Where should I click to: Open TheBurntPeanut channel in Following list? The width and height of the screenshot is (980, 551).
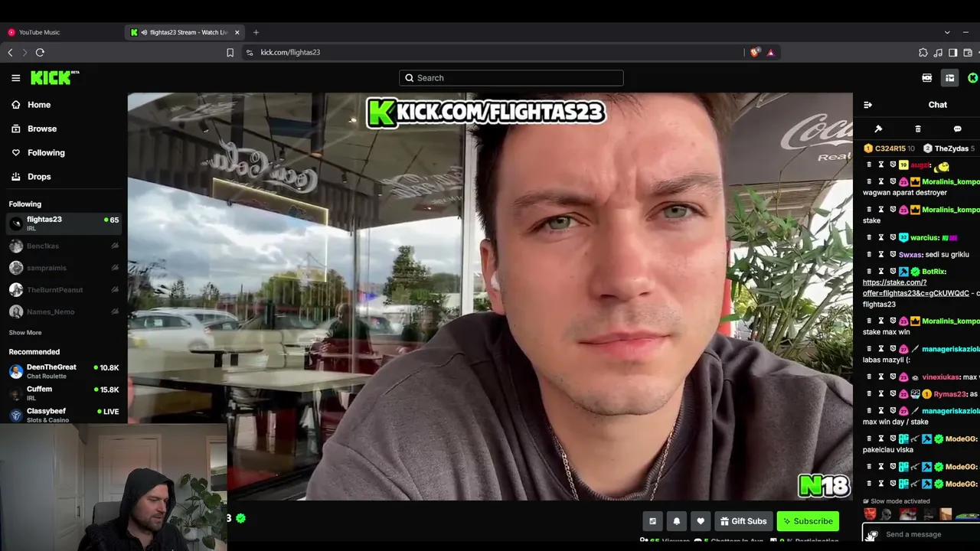[x=64, y=290]
